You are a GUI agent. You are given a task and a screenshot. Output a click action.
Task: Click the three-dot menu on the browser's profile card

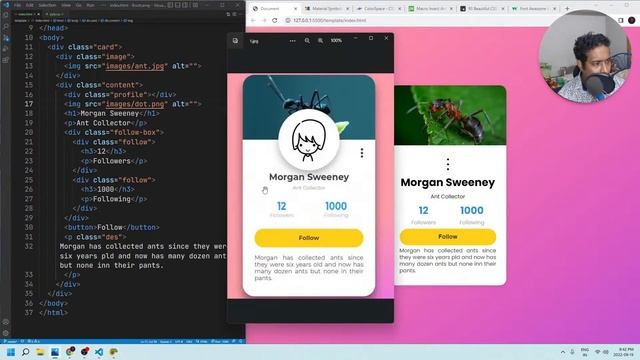pyautogui.click(x=448, y=164)
